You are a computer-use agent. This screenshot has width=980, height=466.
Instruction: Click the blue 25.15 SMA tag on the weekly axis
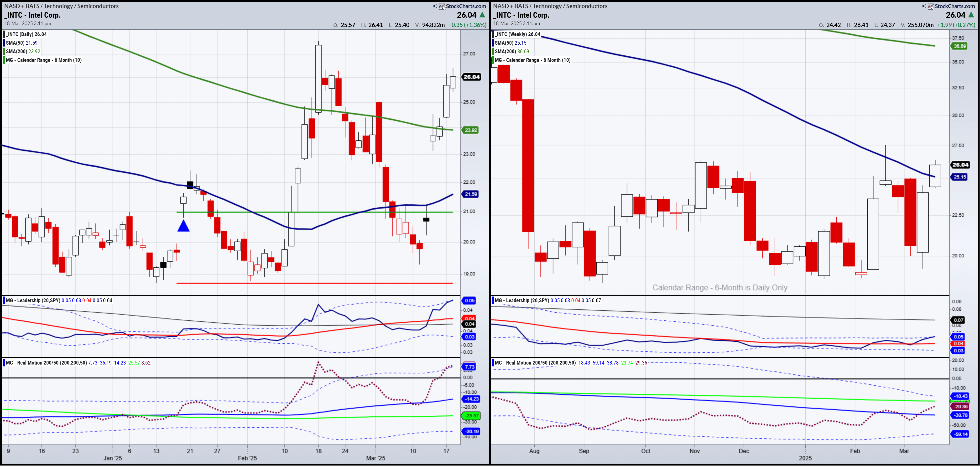click(x=959, y=177)
